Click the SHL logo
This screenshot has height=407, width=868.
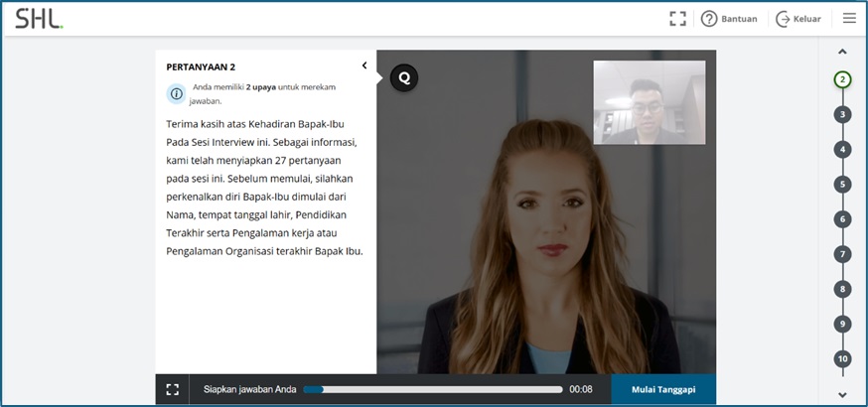pyautogui.click(x=39, y=18)
